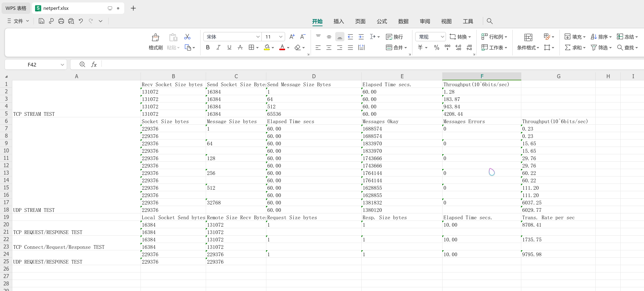Switch to the 视图 View tab
This screenshot has width=644, height=291.
click(x=446, y=21)
